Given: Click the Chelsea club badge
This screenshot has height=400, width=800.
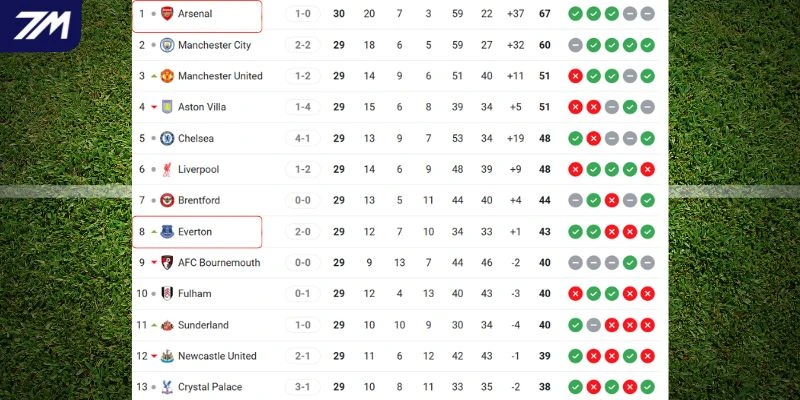Looking at the screenshot, I should (167, 138).
